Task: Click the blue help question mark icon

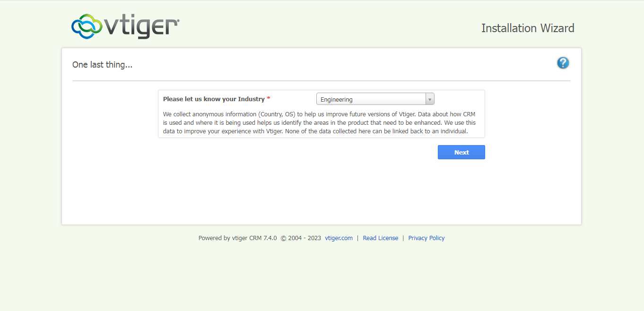Action: (x=563, y=63)
